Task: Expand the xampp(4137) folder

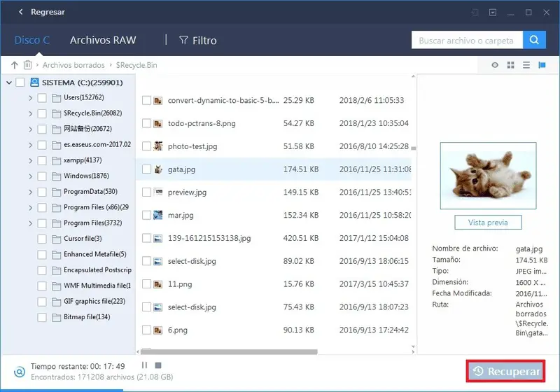Action: (x=30, y=161)
